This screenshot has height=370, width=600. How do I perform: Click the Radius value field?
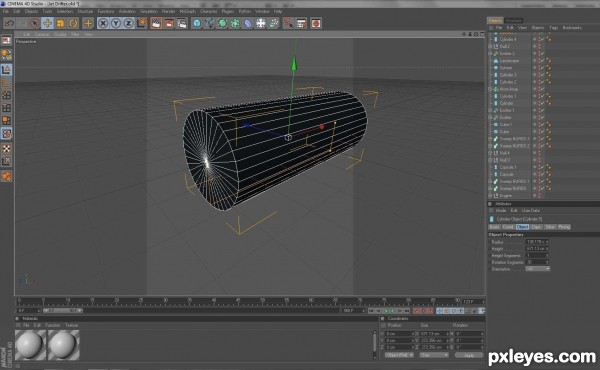pos(537,242)
